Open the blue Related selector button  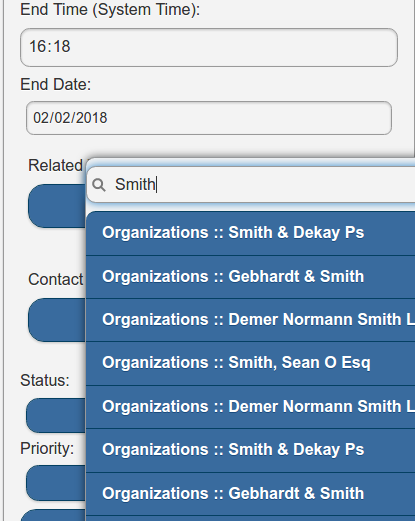[57, 206]
